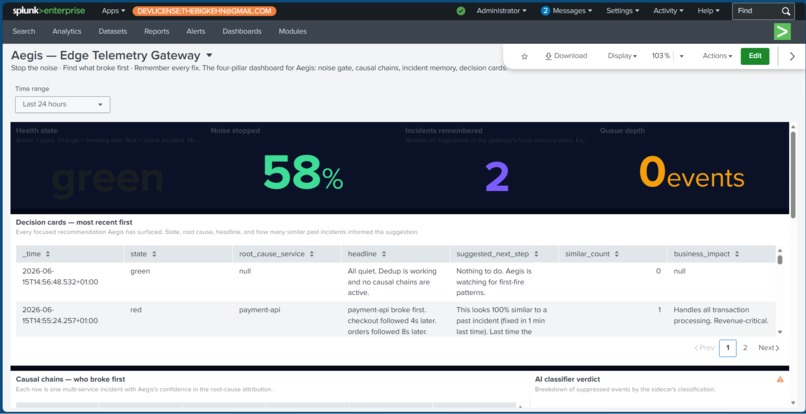Click the purple 2 incidents remembered value
The width and height of the screenshot is (806, 414).
[x=497, y=177]
